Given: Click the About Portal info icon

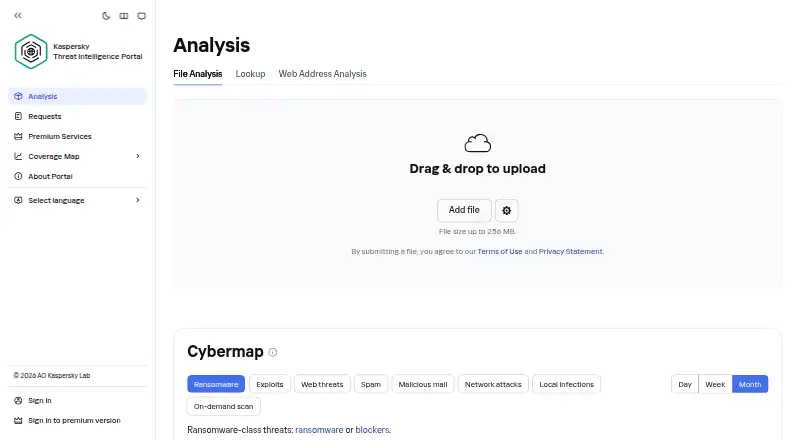Looking at the screenshot, I should click(x=18, y=176).
